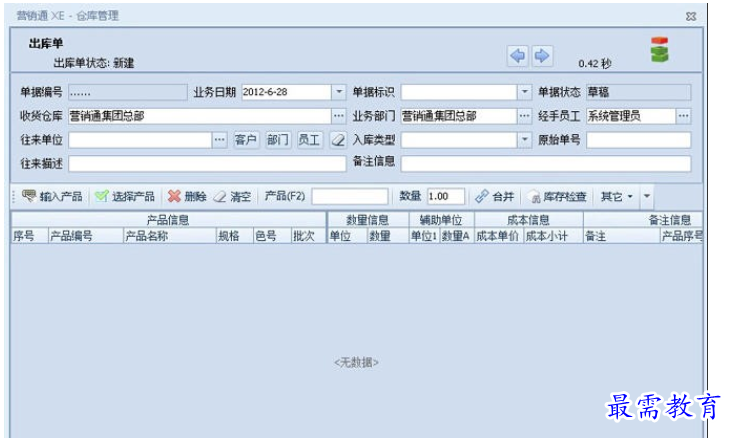Click the 备注 column header

click(622, 236)
